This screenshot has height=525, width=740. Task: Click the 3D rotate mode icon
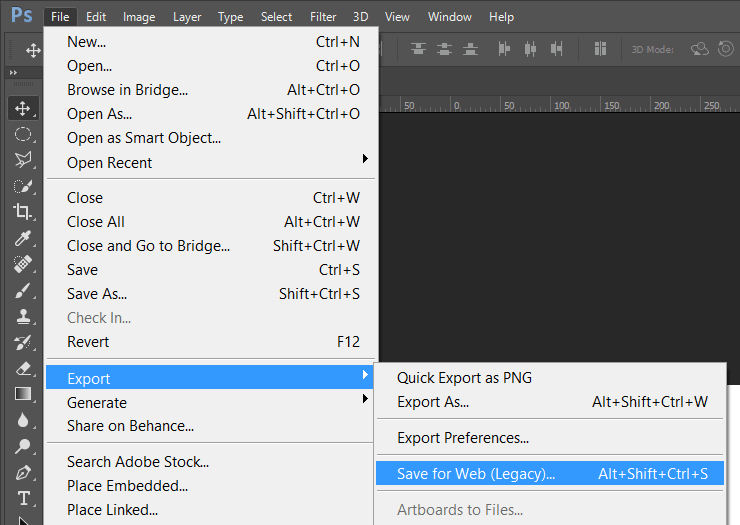point(700,49)
